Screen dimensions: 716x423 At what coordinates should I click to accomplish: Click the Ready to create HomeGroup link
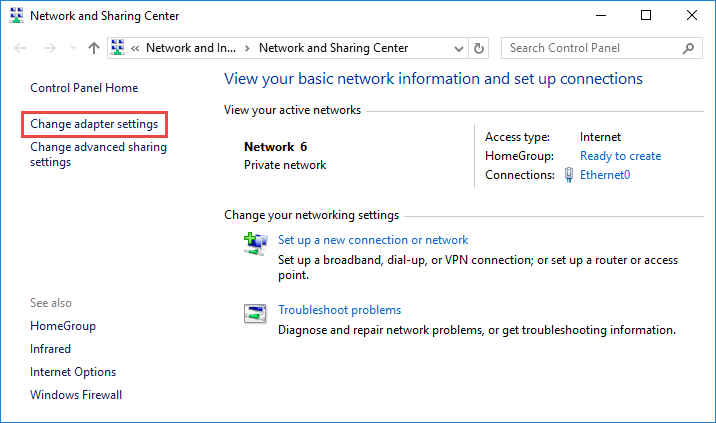[x=620, y=156]
